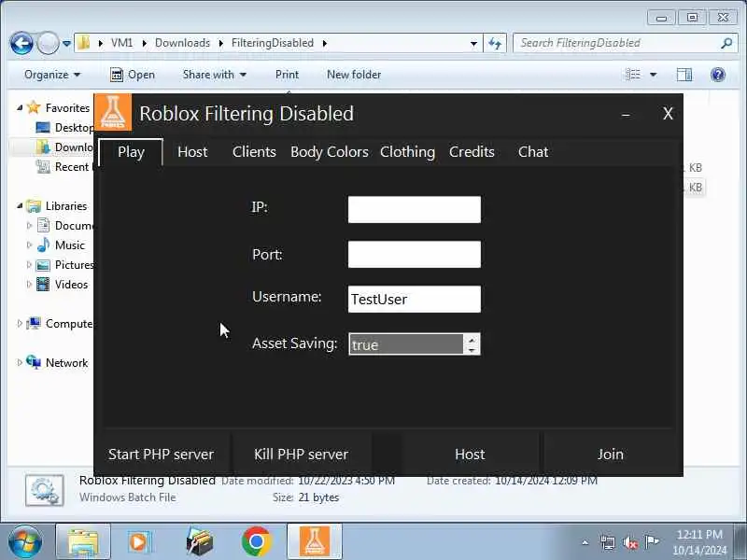The width and height of the screenshot is (747, 560).
Task: Click the search magnifier icon
Action: tap(726, 43)
